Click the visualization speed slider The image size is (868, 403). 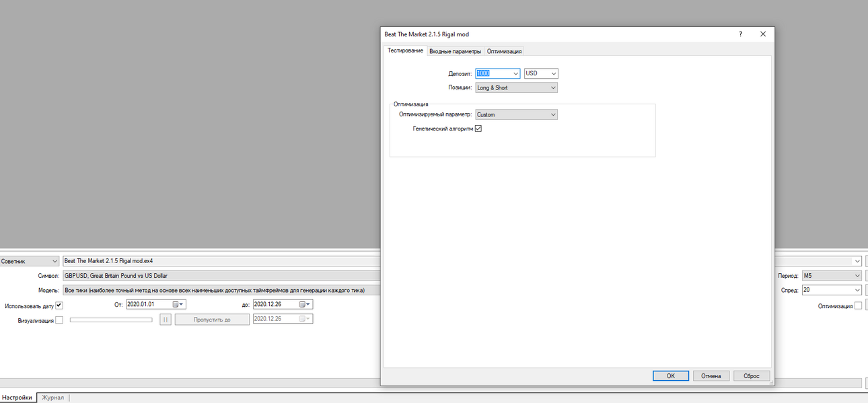(x=111, y=320)
